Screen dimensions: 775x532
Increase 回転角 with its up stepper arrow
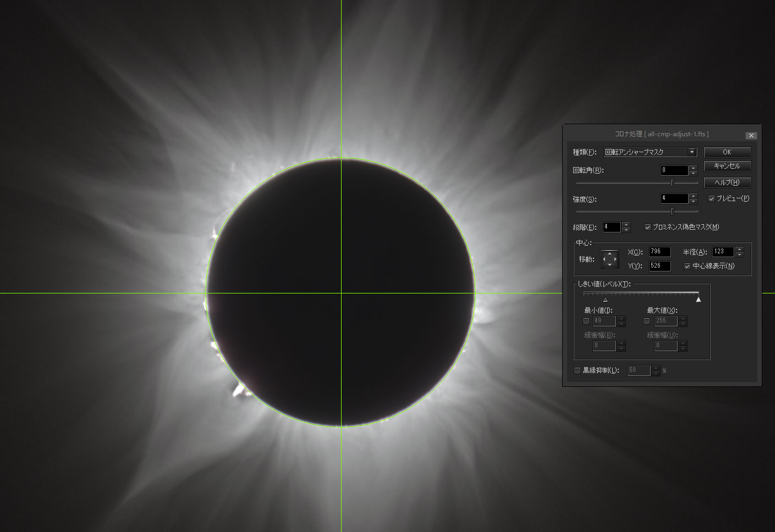pos(693,168)
